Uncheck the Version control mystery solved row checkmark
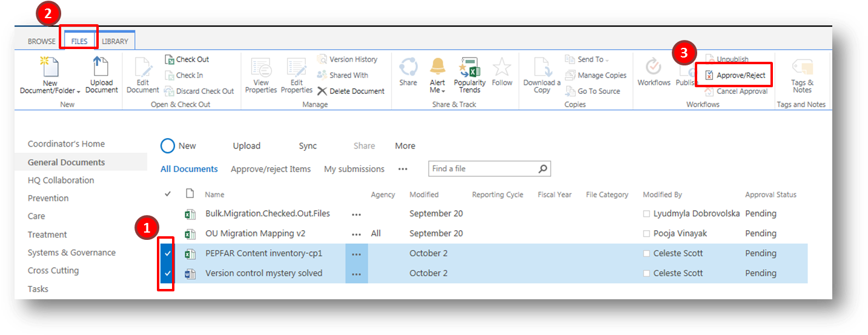 coord(167,273)
